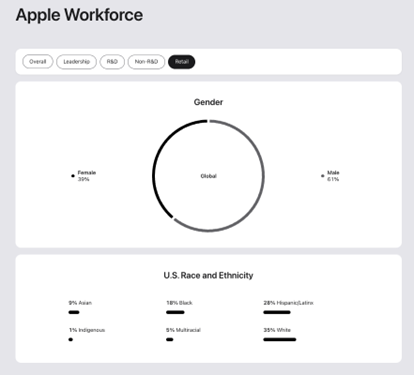This screenshot has height=375, width=414.
Task: Click the Gender chart heading
Action: pos(208,102)
